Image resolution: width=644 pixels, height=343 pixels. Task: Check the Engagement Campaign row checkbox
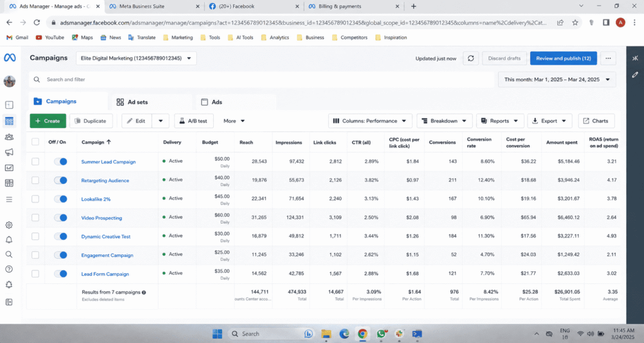coord(35,255)
